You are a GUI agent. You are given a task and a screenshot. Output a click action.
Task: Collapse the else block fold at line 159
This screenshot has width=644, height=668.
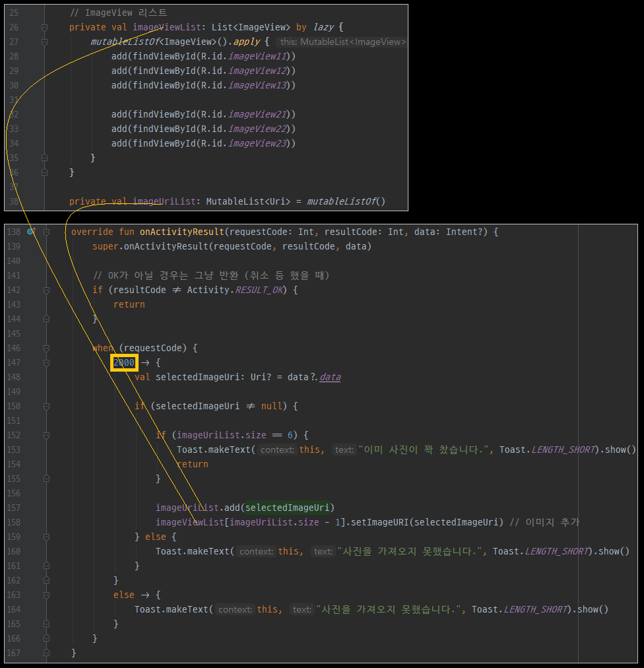coord(46,537)
